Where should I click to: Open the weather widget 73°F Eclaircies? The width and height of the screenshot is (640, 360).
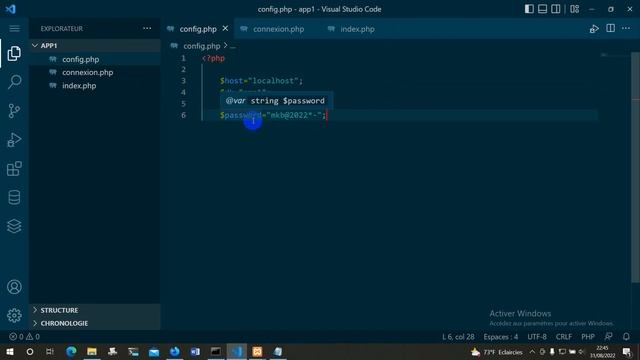pyautogui.click(x=497, y=352)
